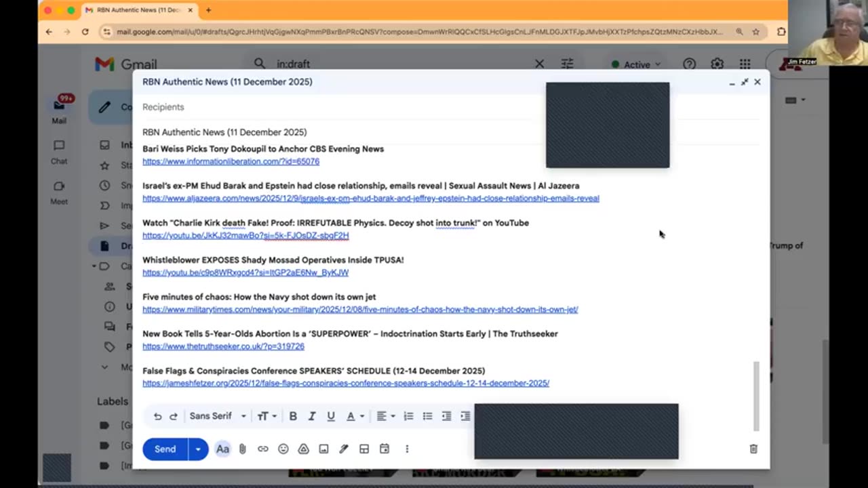868x488 pixels.
Task: Open the text alignment dropdown
Action: pos(385,416)
